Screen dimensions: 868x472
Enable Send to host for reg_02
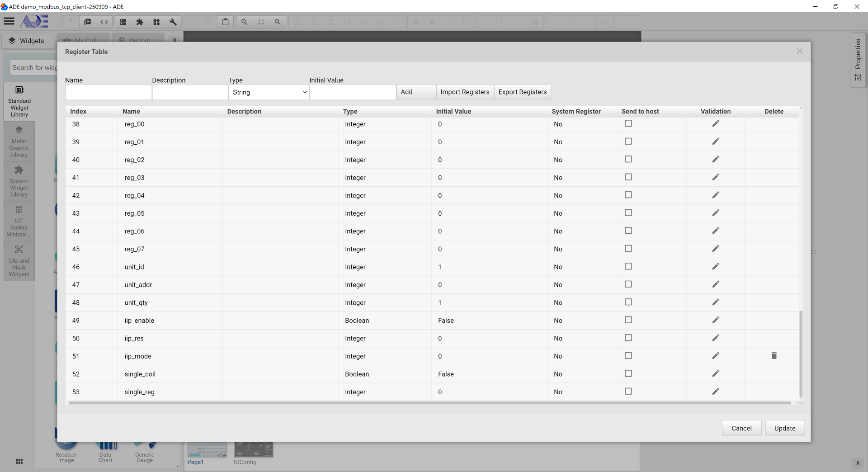tap(628, 159)
